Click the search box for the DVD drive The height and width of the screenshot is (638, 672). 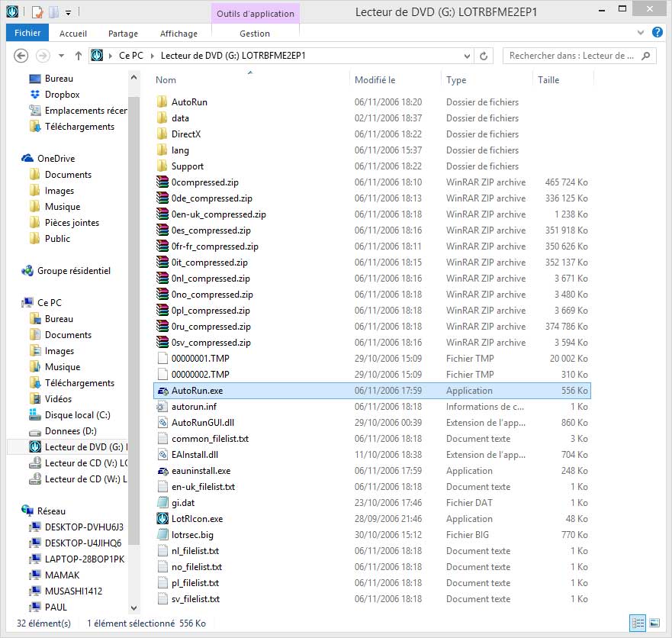tap(580, 56)
